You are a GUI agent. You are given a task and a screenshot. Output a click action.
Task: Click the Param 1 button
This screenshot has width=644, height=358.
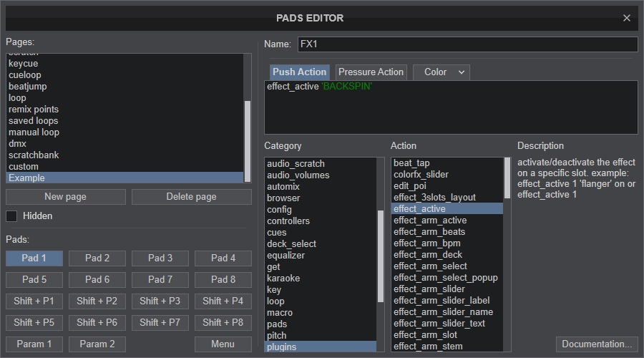pyautogui.click(x=34, y=344)
